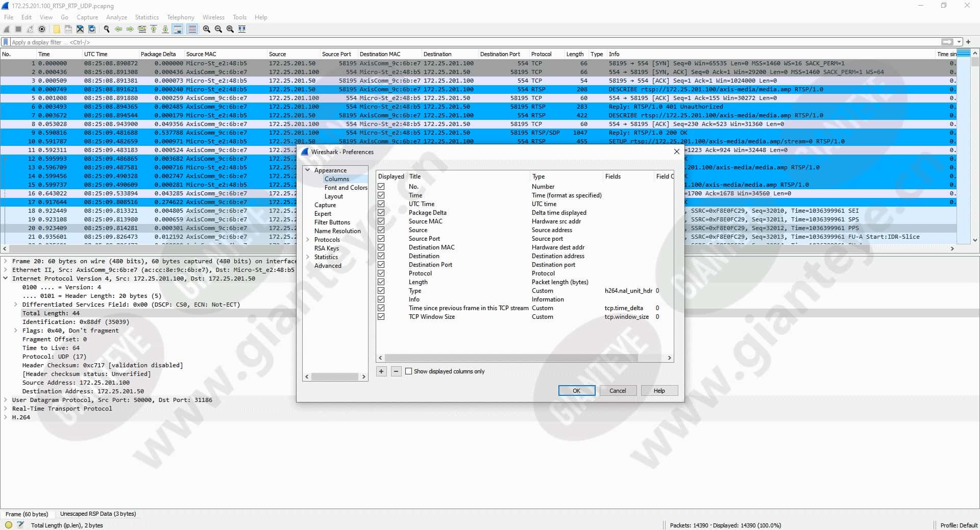Image resolution: width=980 pixels, height=530 pixels.
Task: Enable Show displayed columns only
Action: coord(409,371)
